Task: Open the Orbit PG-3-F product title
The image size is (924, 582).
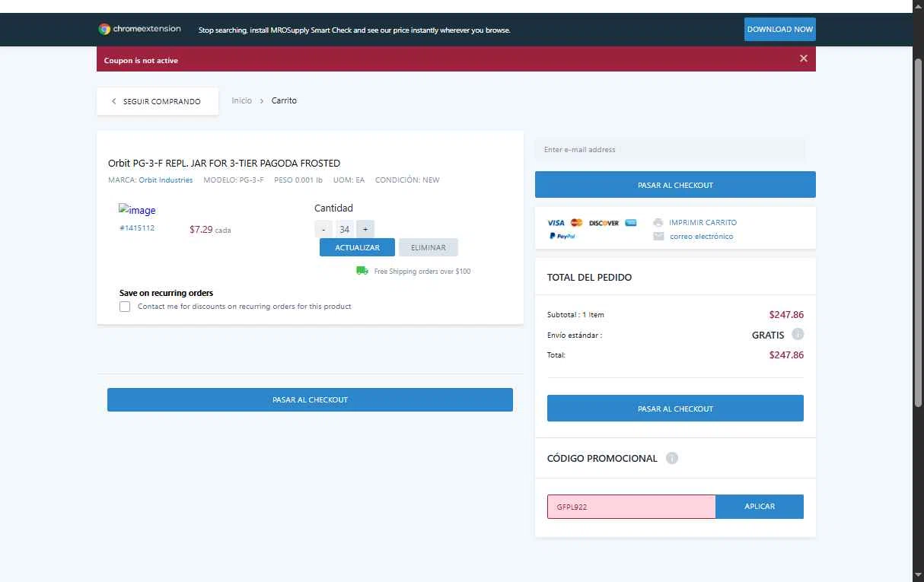Action: coord(224,163)
